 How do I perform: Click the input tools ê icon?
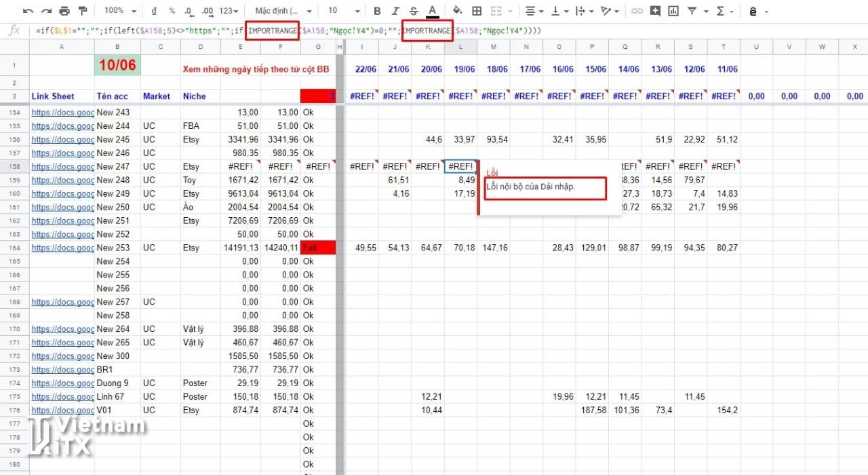753,12
